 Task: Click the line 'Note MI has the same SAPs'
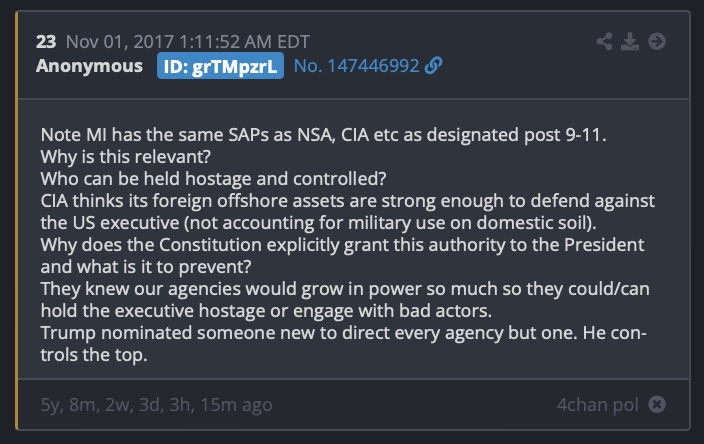coord(323,135)
